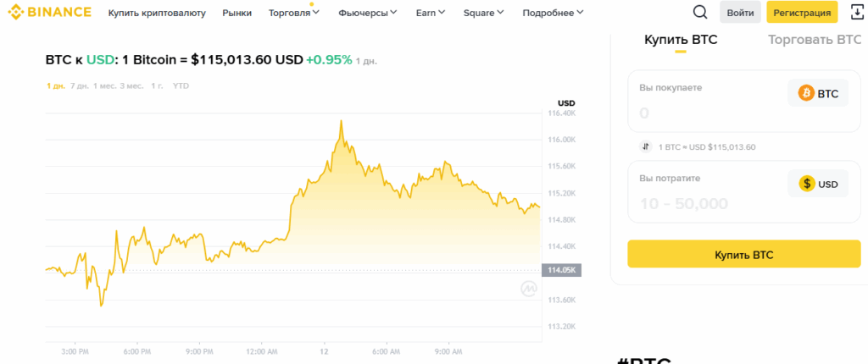Switch to the Торговать BTC tab
This screenshot has height=364, width=868.
click(814, 40)
